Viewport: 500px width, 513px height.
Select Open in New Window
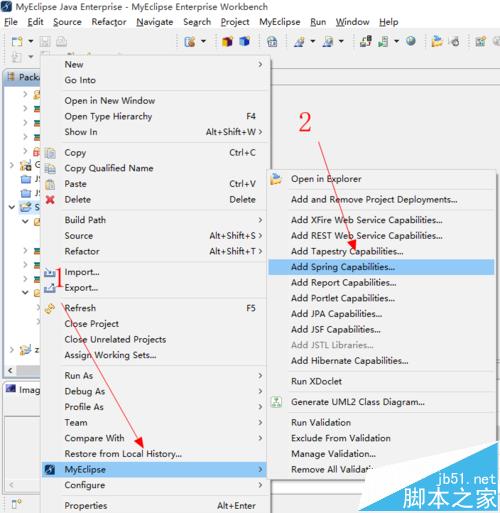tap(154, 101)
